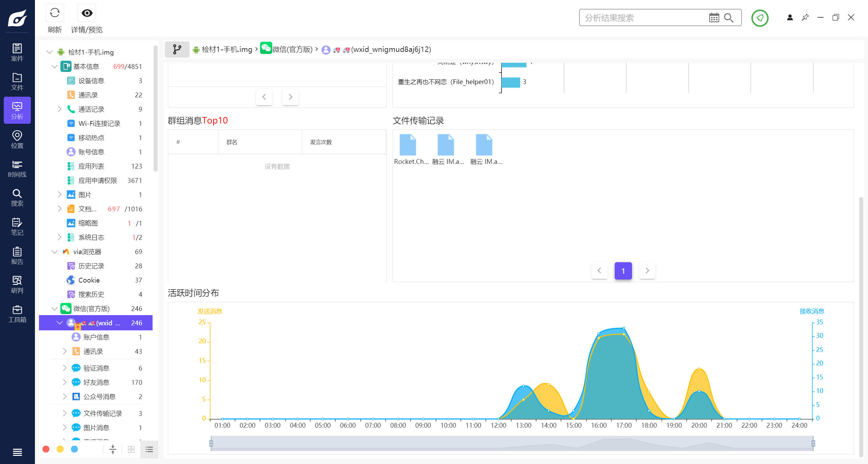Click the branch icon beside breadcrumb path

tap(177, 50)
